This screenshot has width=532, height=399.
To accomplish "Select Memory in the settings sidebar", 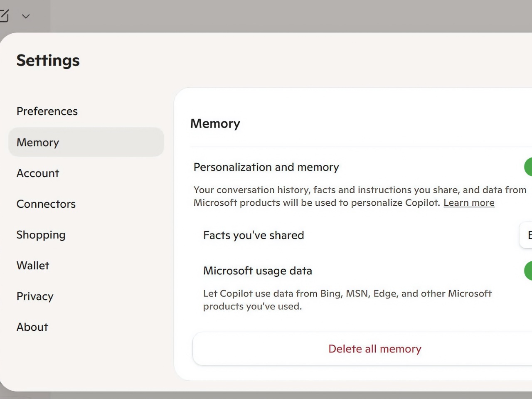I will [x=38, y=143].
